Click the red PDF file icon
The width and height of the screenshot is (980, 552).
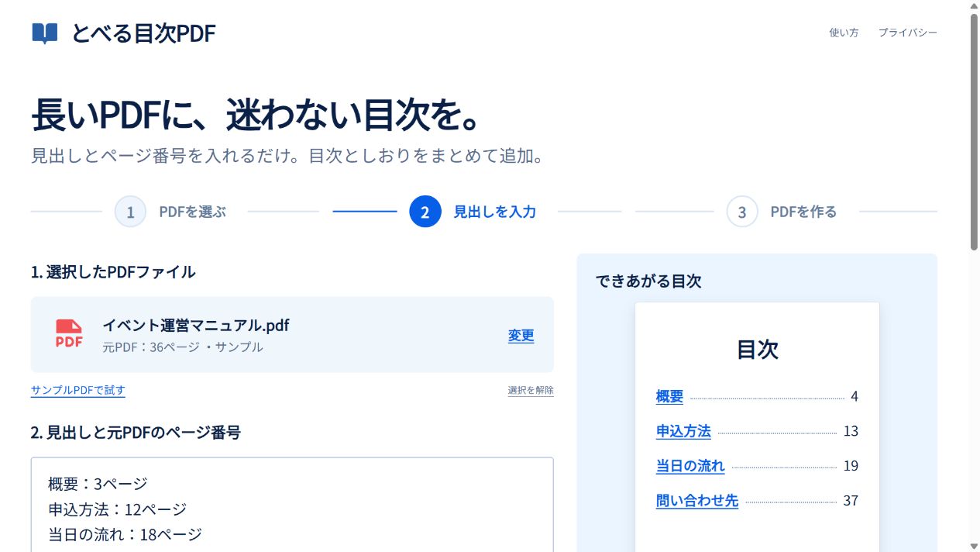pos(69,334)
